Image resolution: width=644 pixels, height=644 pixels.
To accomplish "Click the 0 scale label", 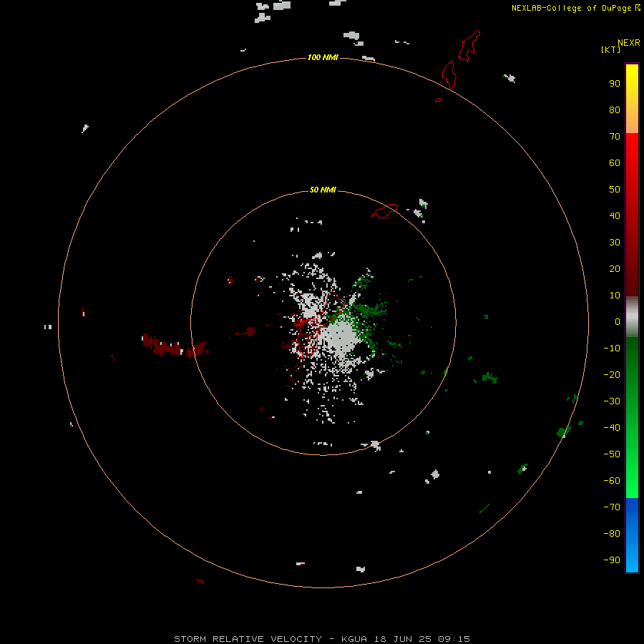I will click(x=618, y=321).
